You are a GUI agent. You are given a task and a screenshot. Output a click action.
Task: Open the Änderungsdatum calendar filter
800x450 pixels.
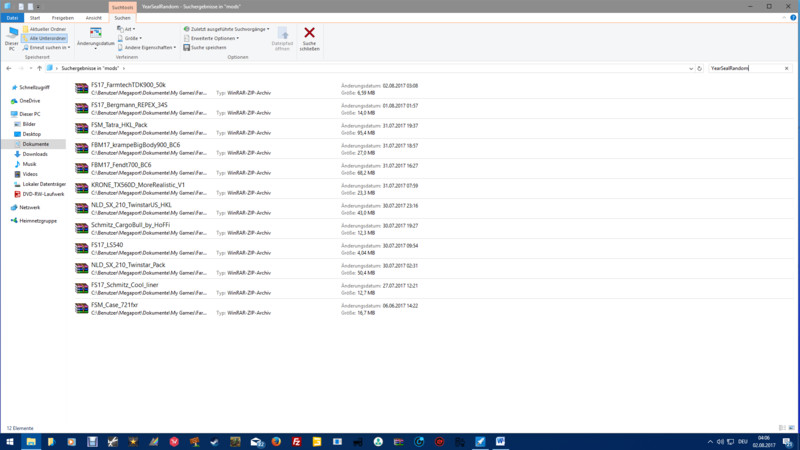[94, 37]
